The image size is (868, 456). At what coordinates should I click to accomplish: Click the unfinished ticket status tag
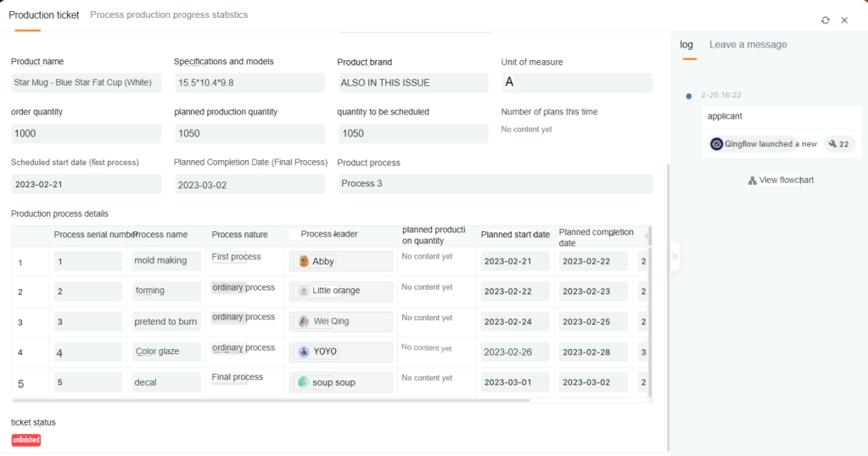pyautogui.click(x=26, y=440)
